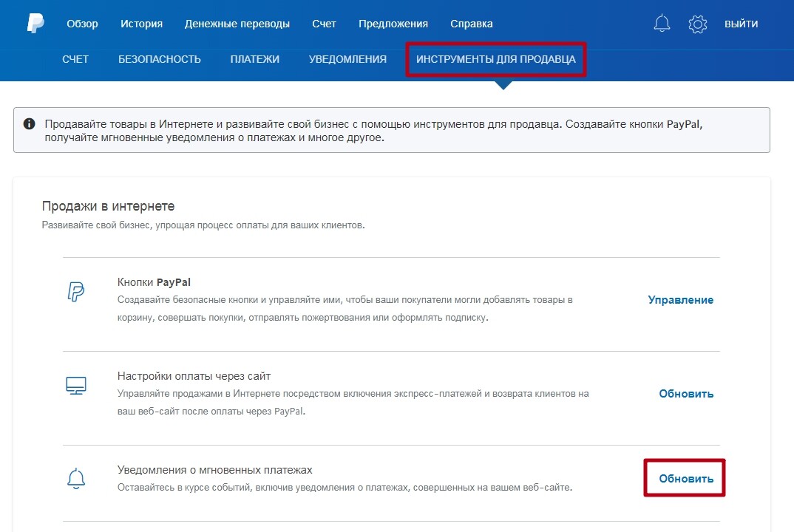The height and width of the screenshot is (532, 794).
Task: Go to История in the top menu
Action: 141,24
